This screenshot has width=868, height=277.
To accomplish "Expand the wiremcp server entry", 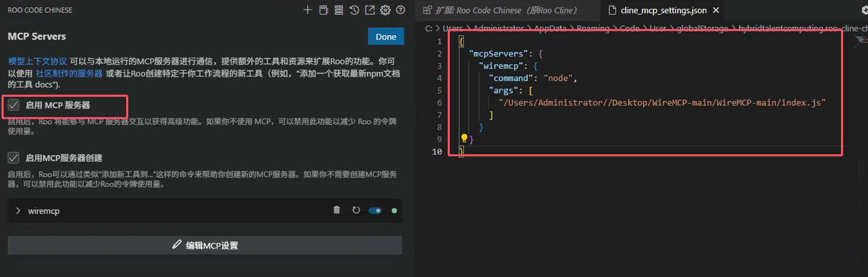I will [18, 211].
